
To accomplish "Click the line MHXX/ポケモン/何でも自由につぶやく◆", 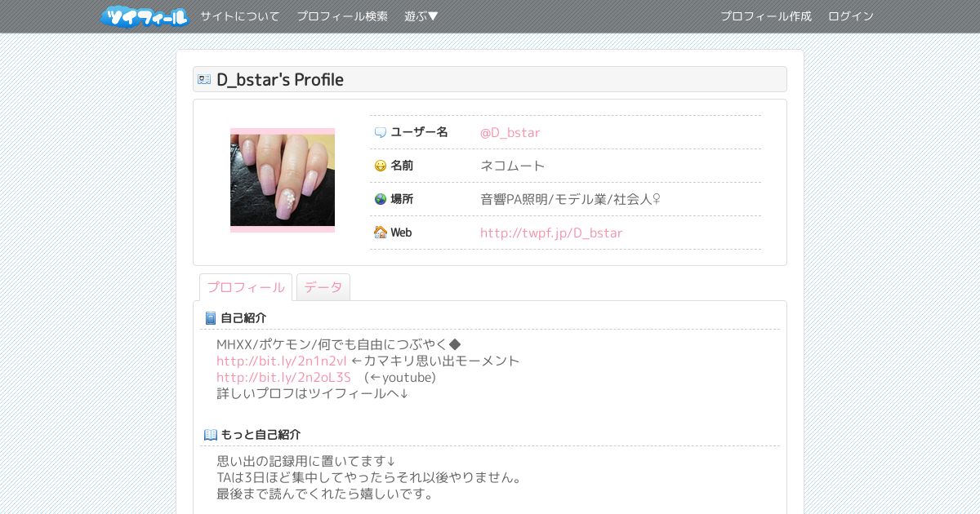I will coord(339,344).
